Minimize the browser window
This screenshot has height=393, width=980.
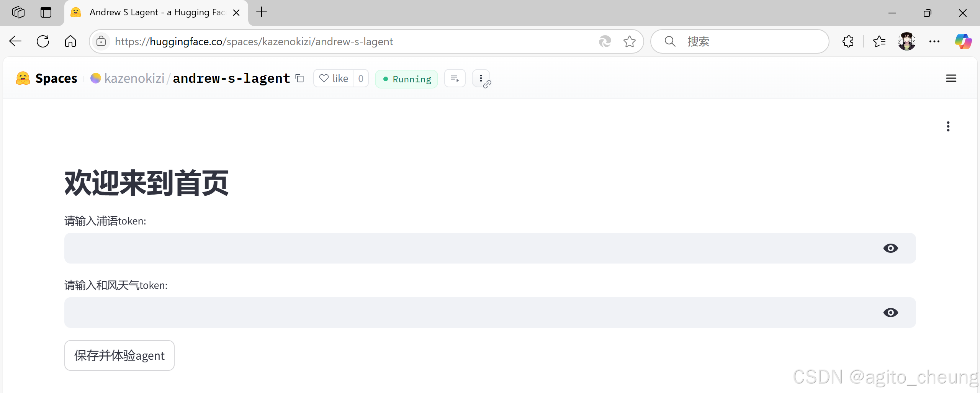click(892, 13)
